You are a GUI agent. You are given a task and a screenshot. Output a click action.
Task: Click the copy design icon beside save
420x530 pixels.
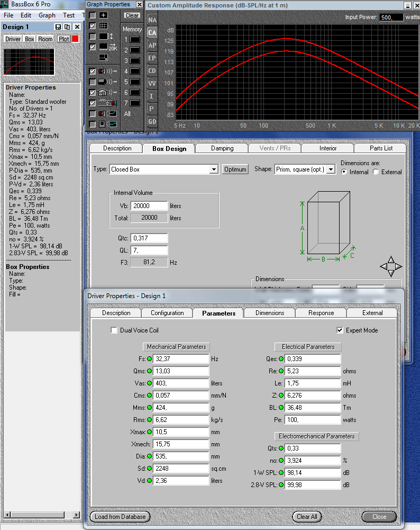[67, 27]
